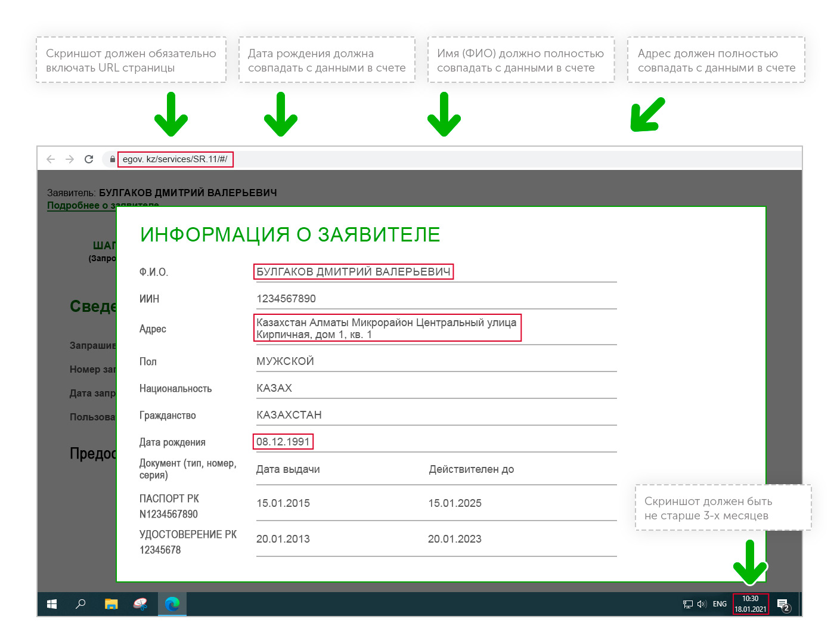
Task: Reload the page with the refresh icon
Action: point(89,159)
